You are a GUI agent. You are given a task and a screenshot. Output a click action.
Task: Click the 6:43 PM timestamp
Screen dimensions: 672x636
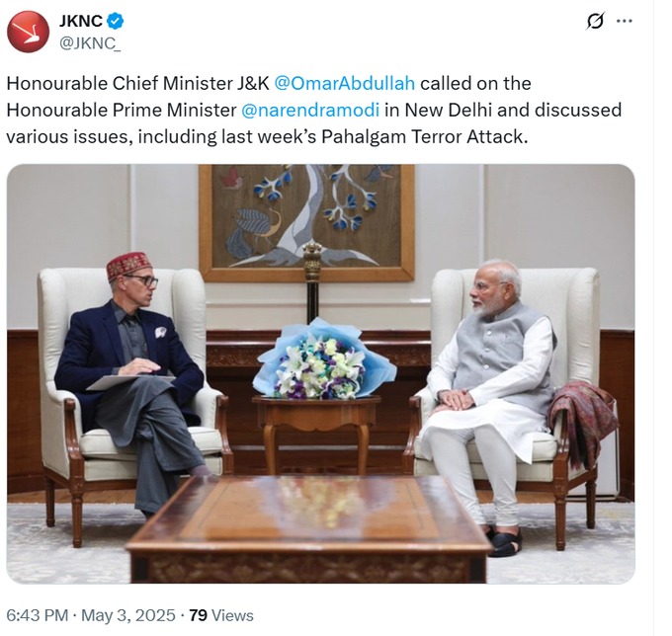point(38,615)
